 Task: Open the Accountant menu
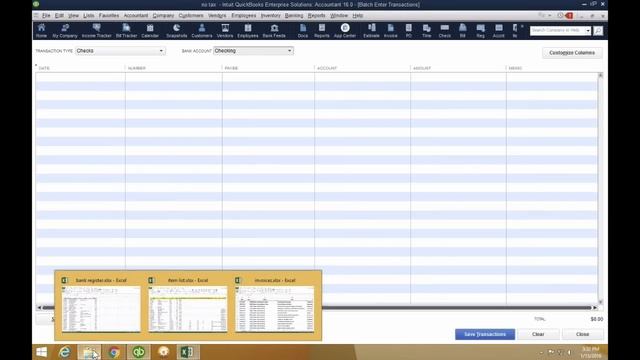tap(136, 16)
